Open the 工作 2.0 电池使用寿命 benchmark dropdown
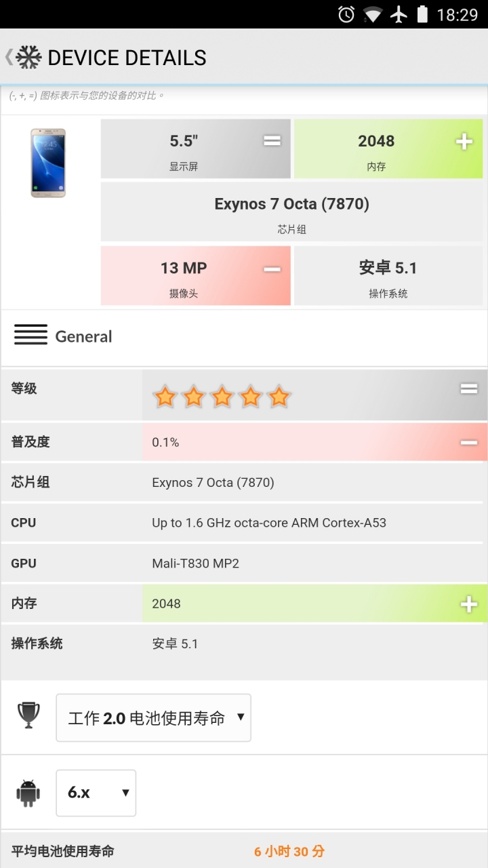The image size is (488, 868). 153,717
